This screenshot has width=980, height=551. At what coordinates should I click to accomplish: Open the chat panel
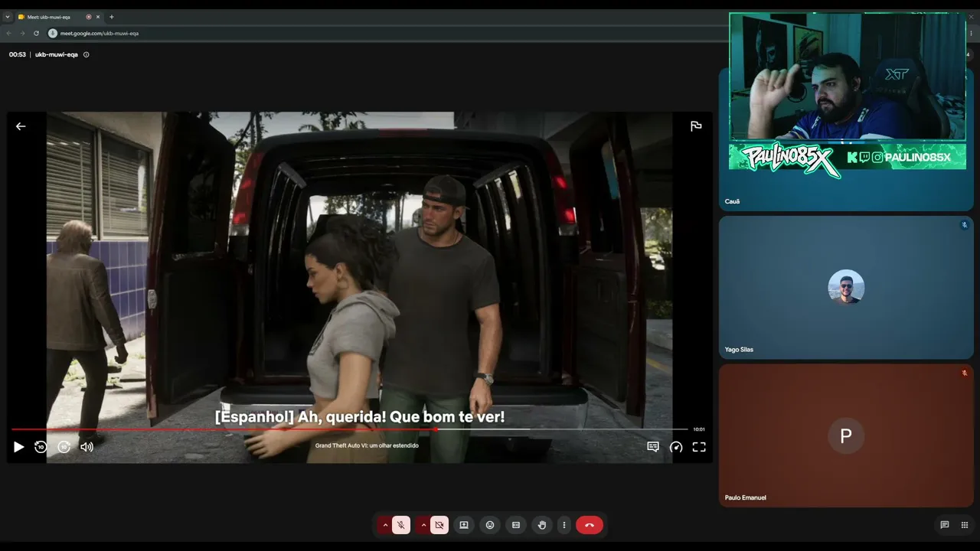[945, 525]
